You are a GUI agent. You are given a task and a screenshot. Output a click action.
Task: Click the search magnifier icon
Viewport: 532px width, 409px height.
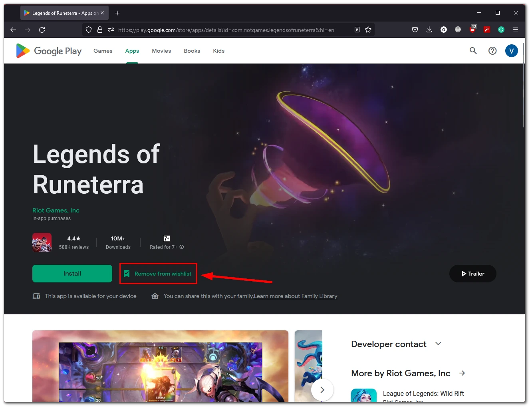(473, 51)
